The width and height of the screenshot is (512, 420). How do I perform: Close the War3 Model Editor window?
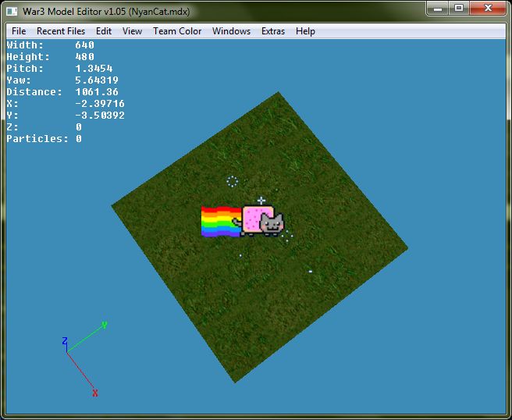488,8
